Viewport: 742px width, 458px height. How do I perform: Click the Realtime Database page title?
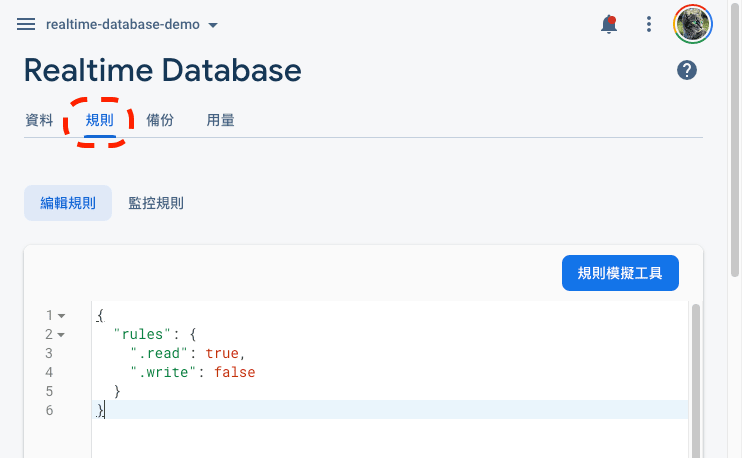pyautogui.click(x=163, y=70)
